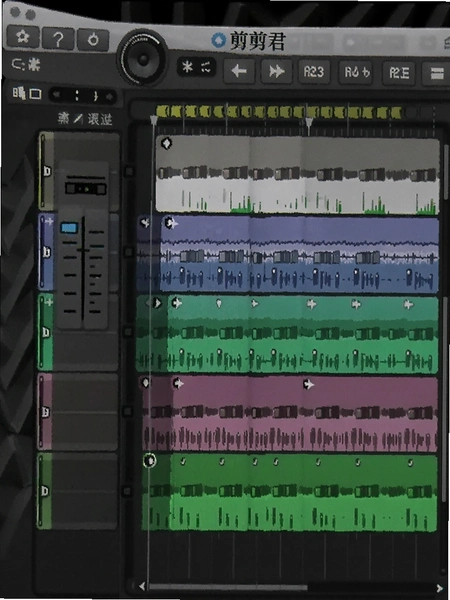This screenshot has width=450, height=600.
Task: Click the double arrow forward button
Action: point(276,71)
